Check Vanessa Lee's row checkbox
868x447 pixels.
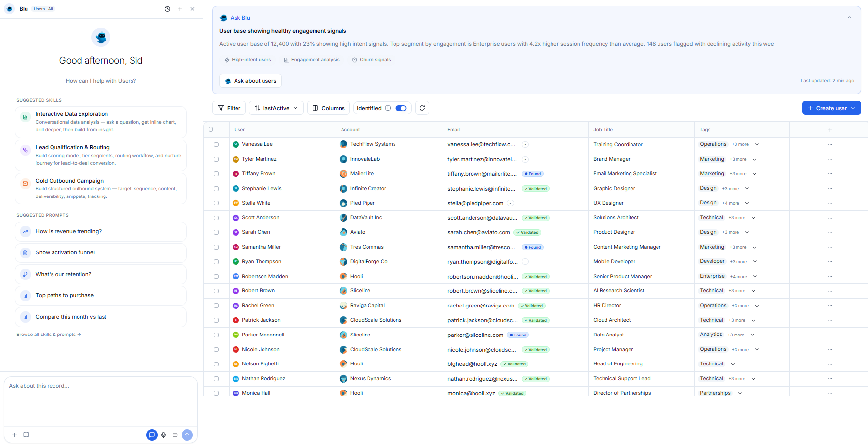click(216, 144)
